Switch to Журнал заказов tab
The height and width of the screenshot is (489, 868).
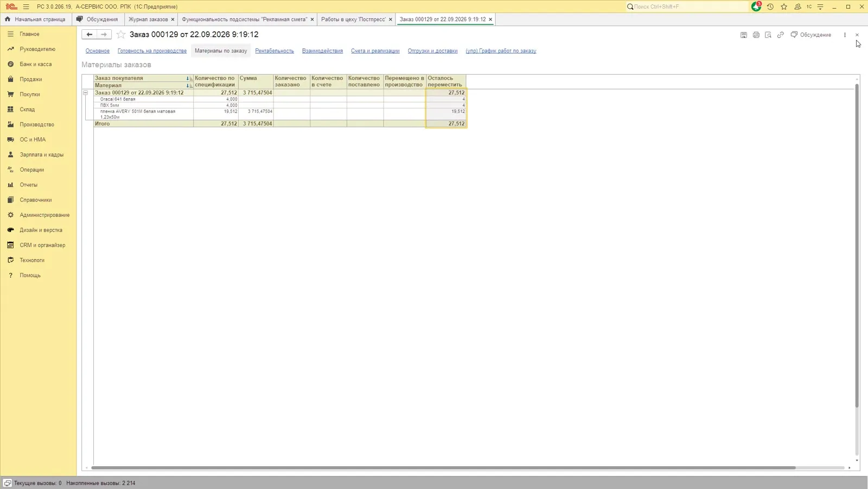(148, 20)
